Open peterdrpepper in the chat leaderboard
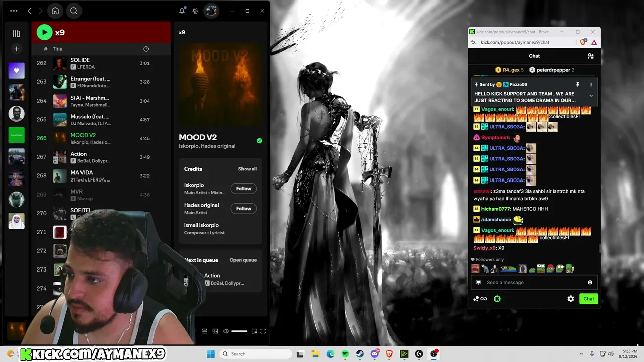The height and width of the screenshot is (362, 644). point(551,70)
